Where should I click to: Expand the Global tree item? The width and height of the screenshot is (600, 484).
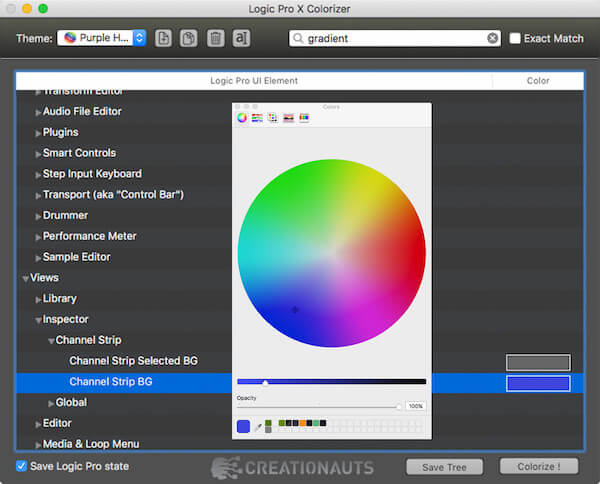[x=51, y=403]
